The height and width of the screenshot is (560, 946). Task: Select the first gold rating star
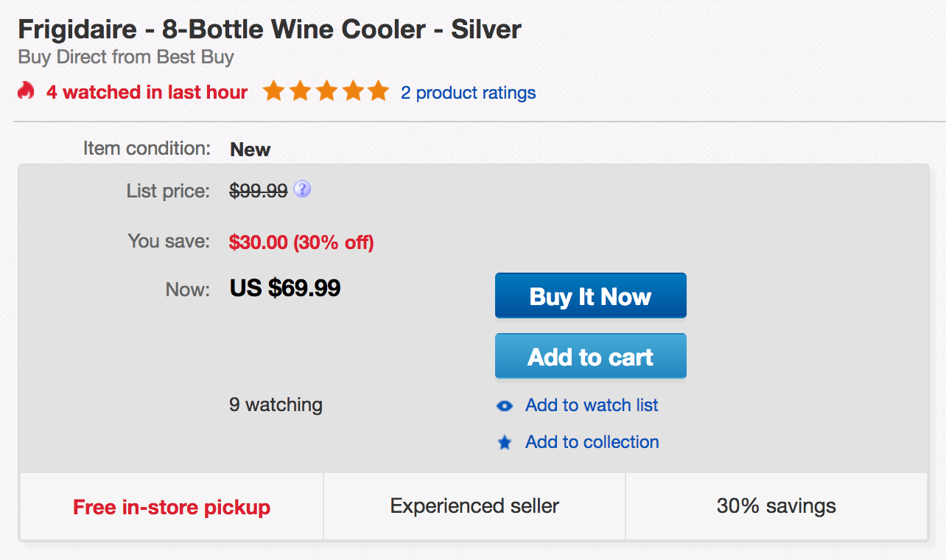pyautogui.click(x=273, y=91)
